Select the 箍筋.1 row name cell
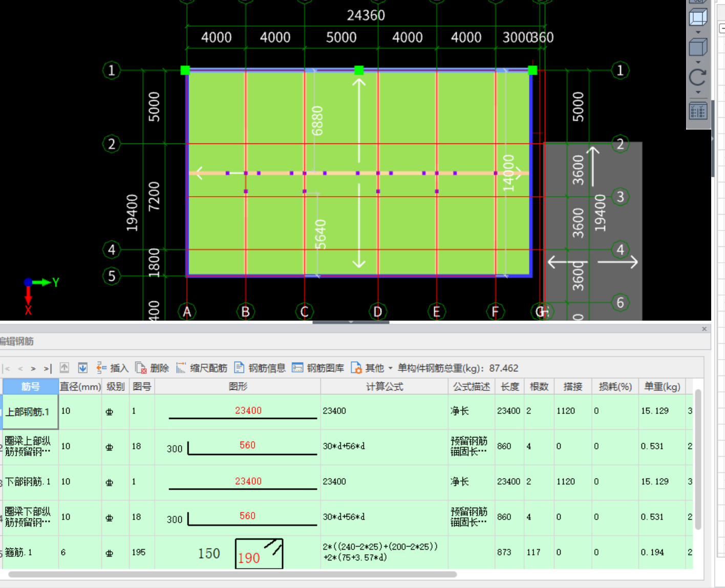Viewport: 725px width, 588px height. [x=30, y=552]
